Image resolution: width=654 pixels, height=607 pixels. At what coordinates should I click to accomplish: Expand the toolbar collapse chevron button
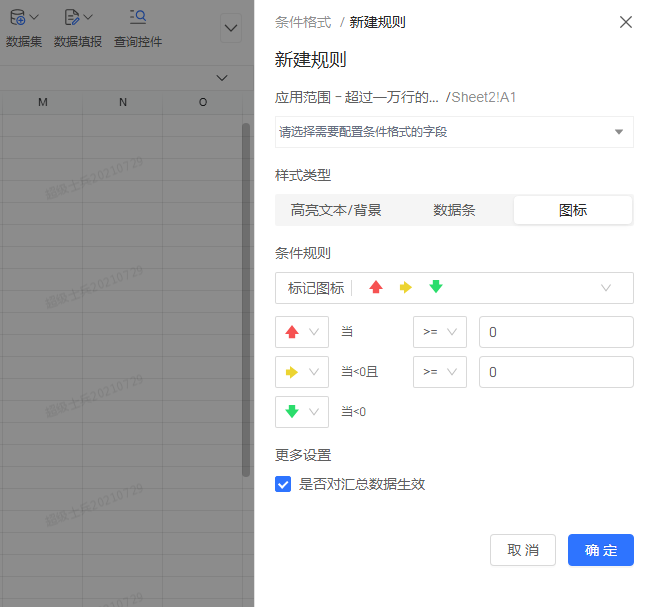231,28
